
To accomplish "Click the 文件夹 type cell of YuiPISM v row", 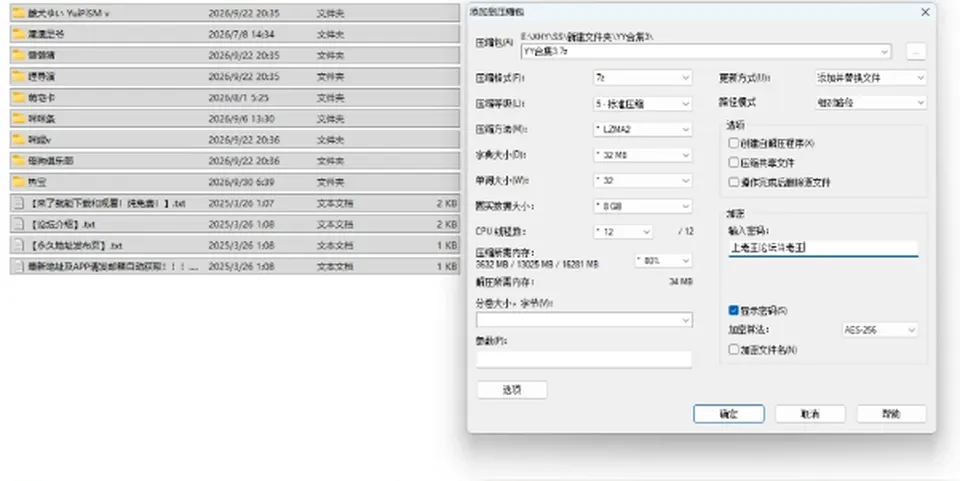I will click(330, 13).
